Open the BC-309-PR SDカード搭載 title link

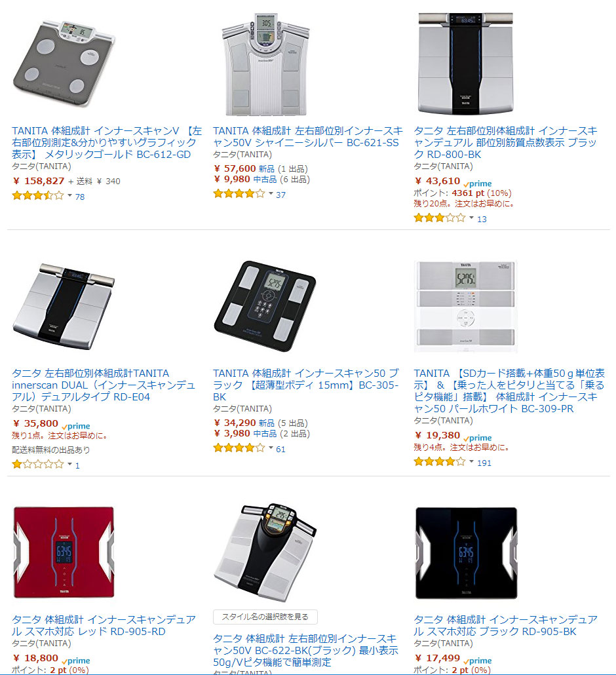(509, 391)
